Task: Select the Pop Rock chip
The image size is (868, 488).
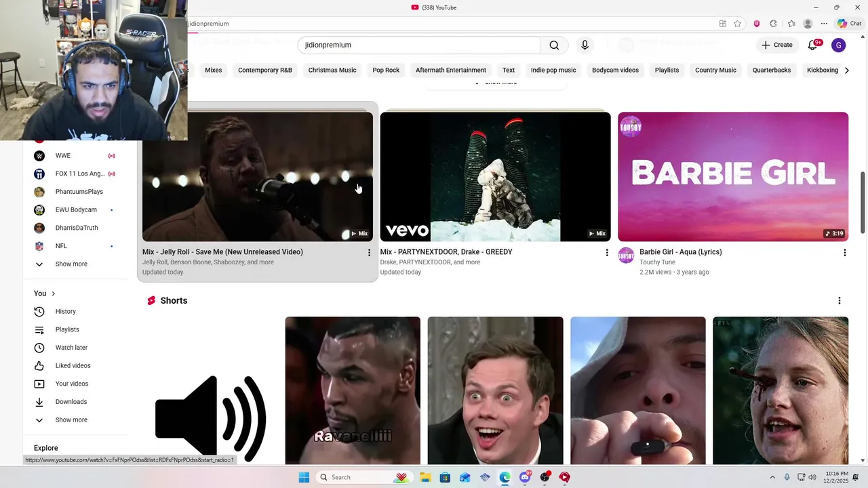Action: 386,70
